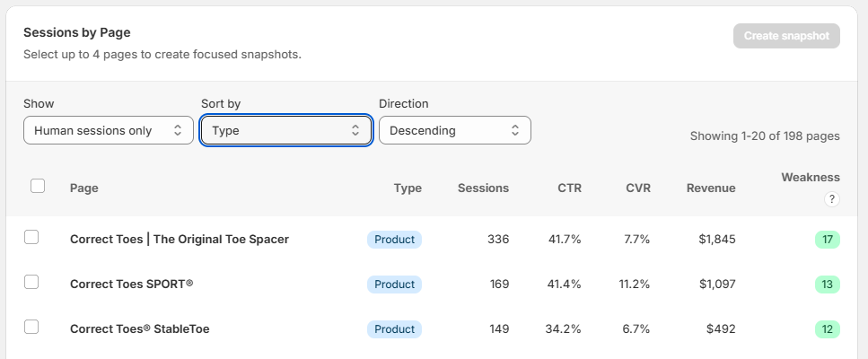868x359 pixels.
Task: Click the 41.7% CTR value
Action: click(x=565, y=240)
